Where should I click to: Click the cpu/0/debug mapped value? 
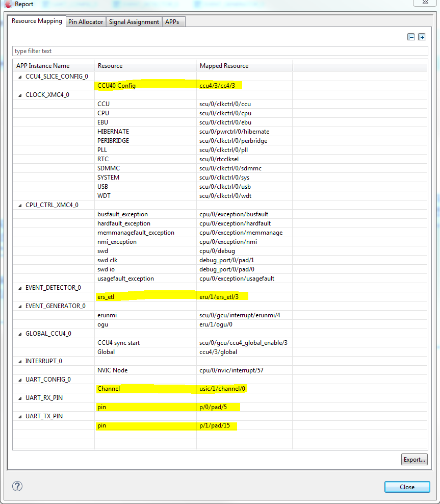pyautogui.click(x=217, y=251)
